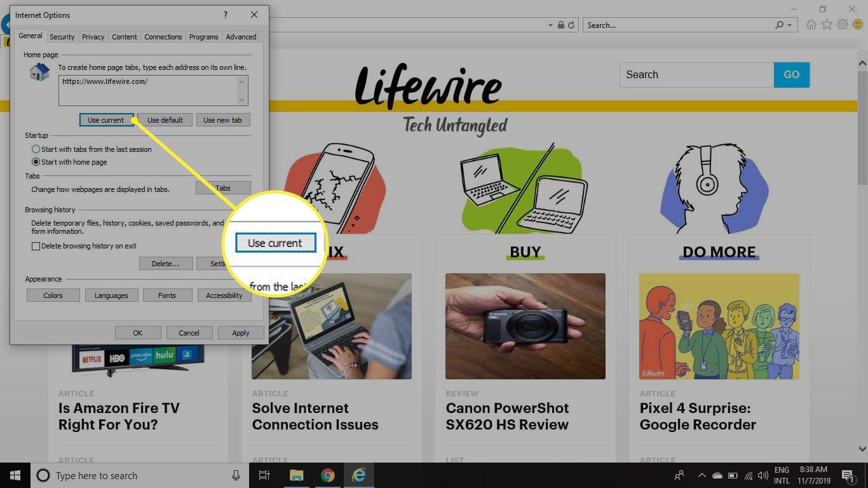Image resolution: width=868 pixels, height=488 pixels.
Task: Click the battery tray icon
Action: (x=733, y=475)
